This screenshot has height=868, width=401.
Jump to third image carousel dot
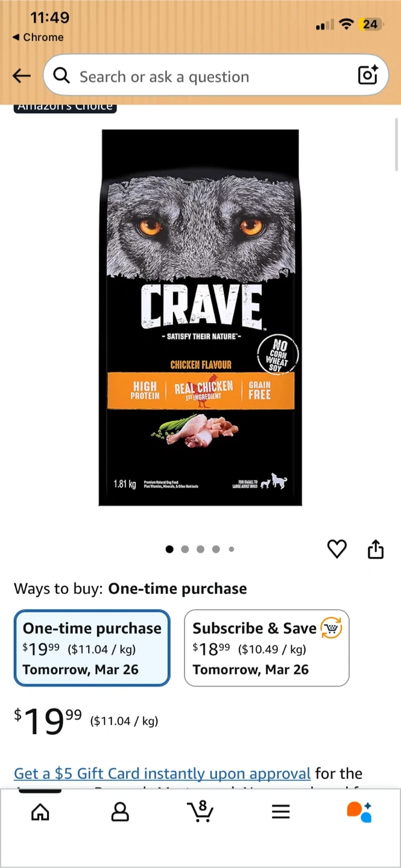pos(200,549)
